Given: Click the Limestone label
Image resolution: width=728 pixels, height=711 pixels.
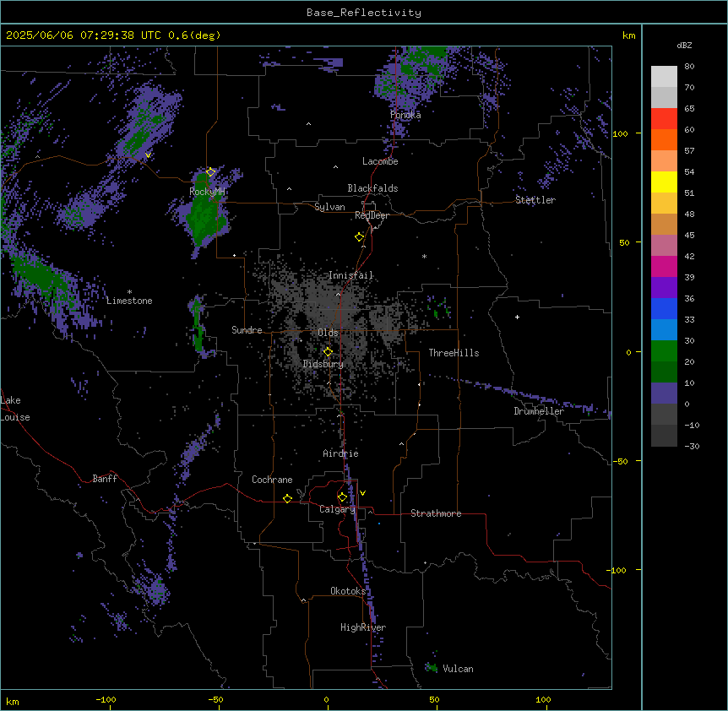Looking at the screenshot, I should 129,301.
